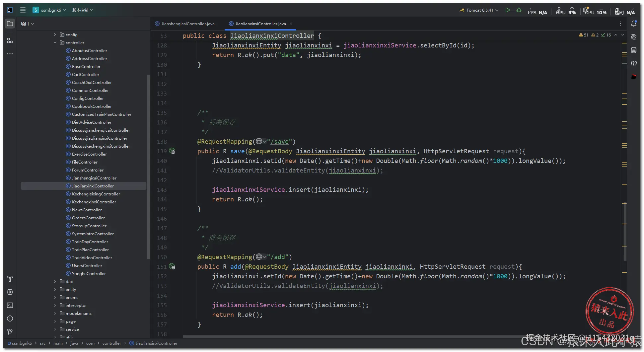Click line number 143 in the gutter
Image resolution: width=644 pixels, height=352 pixels.
click(162, 190)
